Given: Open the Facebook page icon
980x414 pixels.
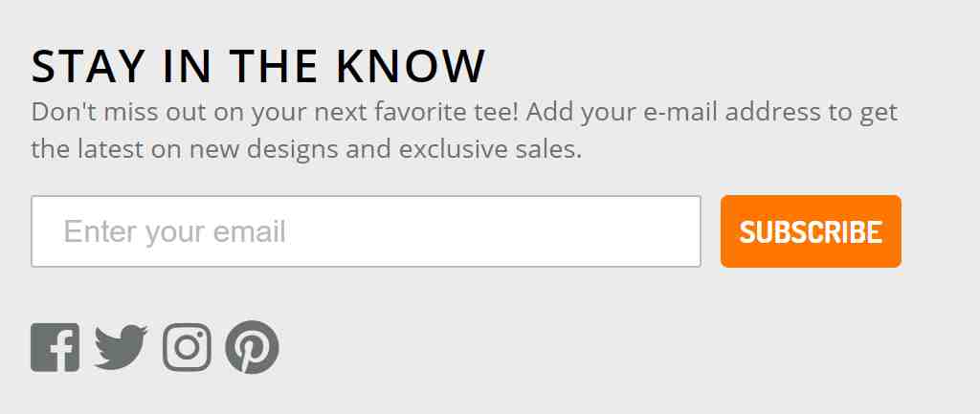Looking at the screenshot, I should pyautogui.click(x=55, y=347).
